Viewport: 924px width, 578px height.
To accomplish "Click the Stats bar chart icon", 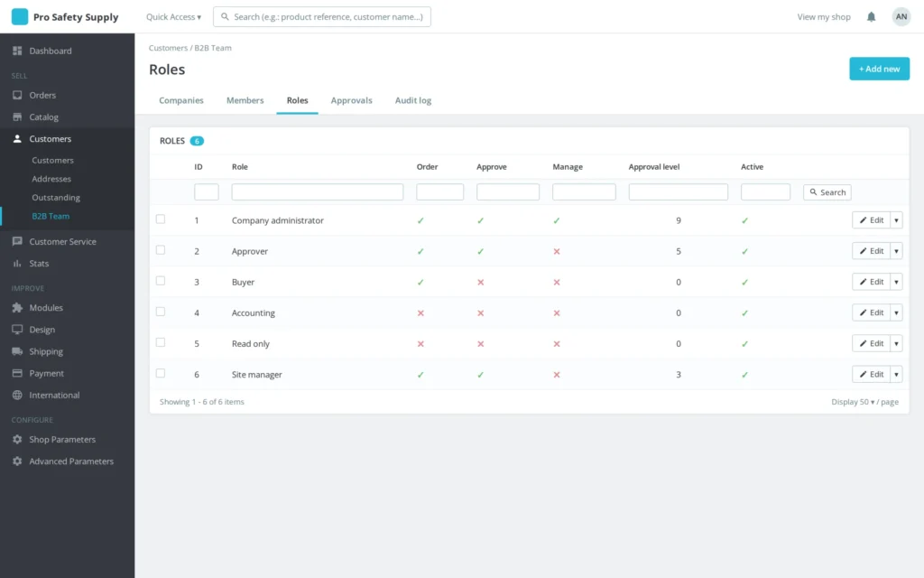I will (17, 263).
